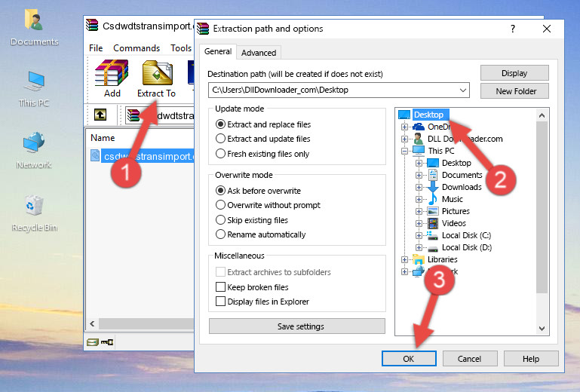
Task: Click the Name column header
Action: [103, 138]
